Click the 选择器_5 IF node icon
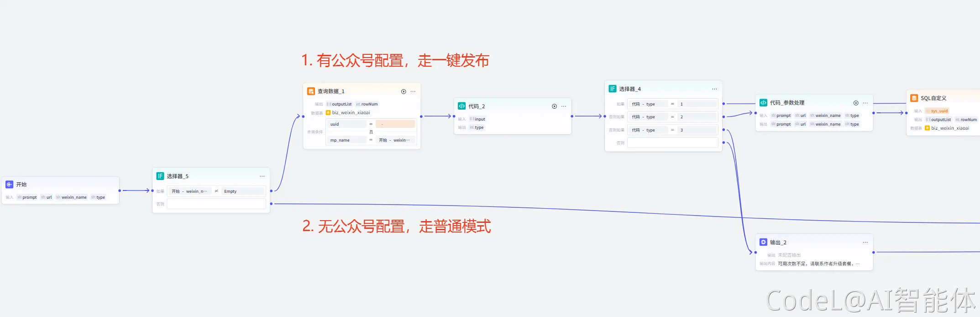 (160, 176)
